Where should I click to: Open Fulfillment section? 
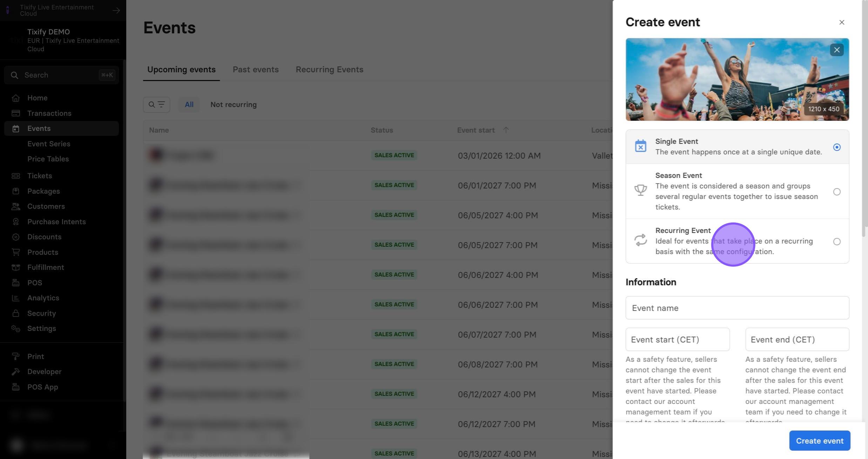pos(46,267)
